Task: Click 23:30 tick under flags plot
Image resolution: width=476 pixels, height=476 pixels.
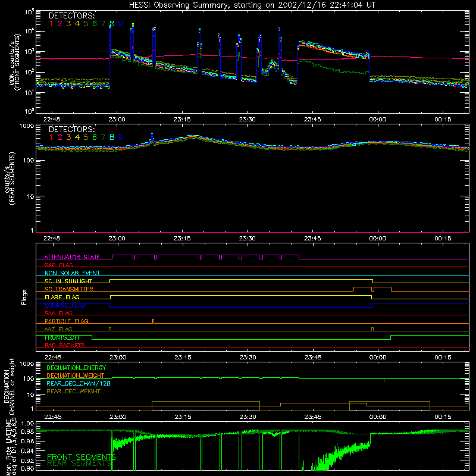Action: tap(248, 358)
